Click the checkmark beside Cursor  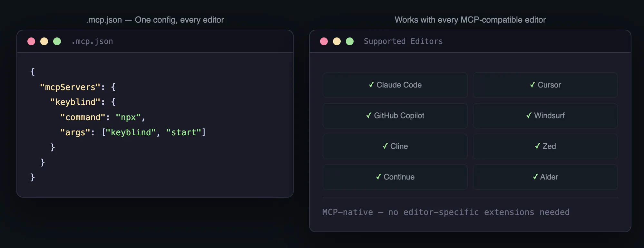point(532,85)
